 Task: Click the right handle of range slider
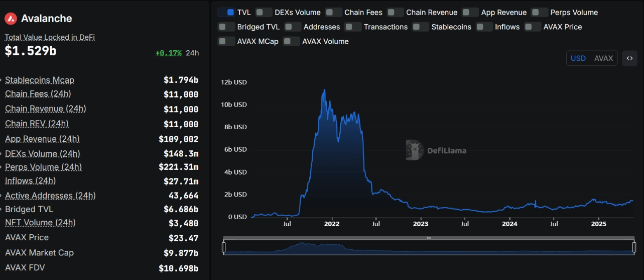(x=634, y=247)
